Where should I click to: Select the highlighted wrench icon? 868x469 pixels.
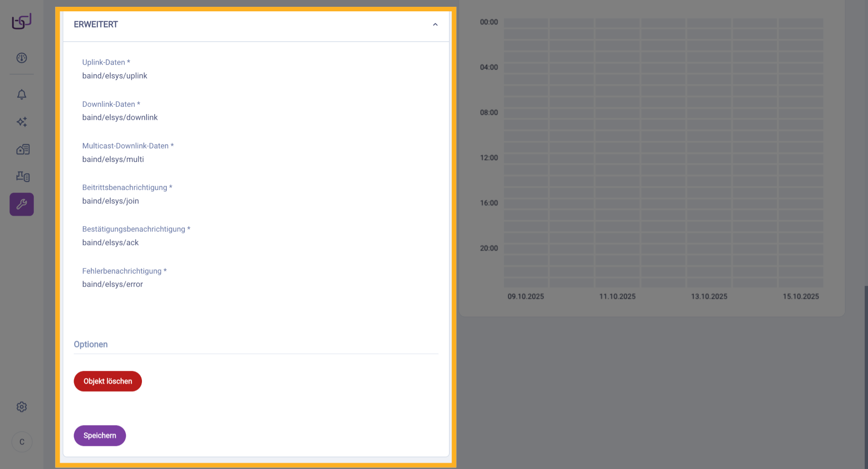[x=22, y=204]
